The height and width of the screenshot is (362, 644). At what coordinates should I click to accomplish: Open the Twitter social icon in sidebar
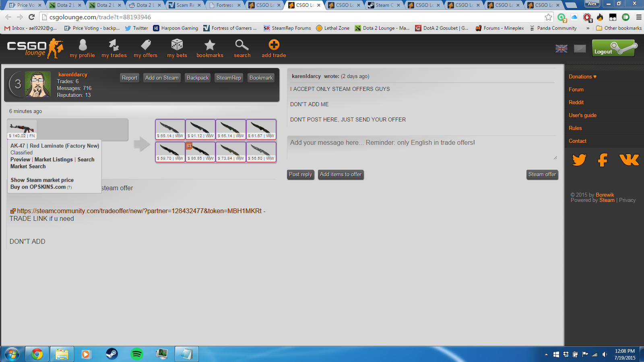pyautogui.click(x=579, y=160)
